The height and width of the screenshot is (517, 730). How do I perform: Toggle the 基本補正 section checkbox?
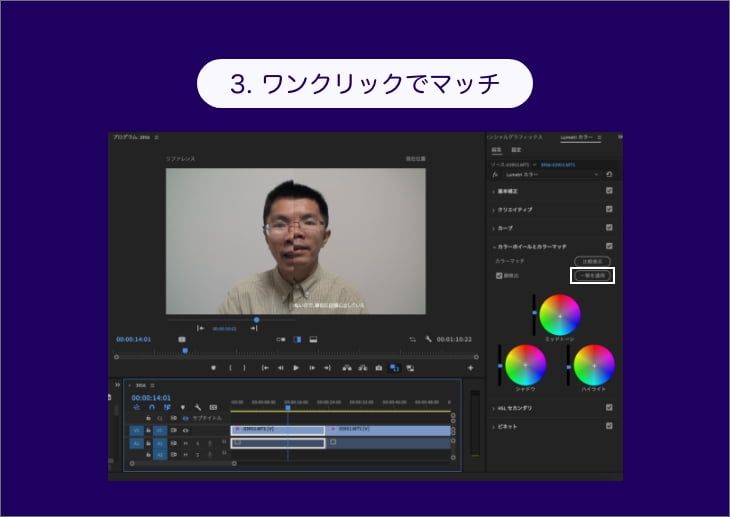pos(609,191)
